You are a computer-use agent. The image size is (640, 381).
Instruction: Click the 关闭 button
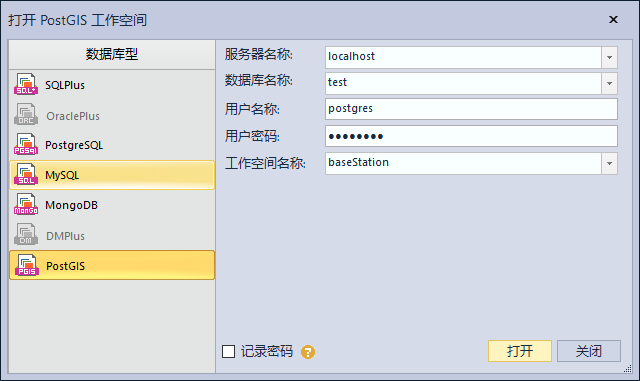589,351
